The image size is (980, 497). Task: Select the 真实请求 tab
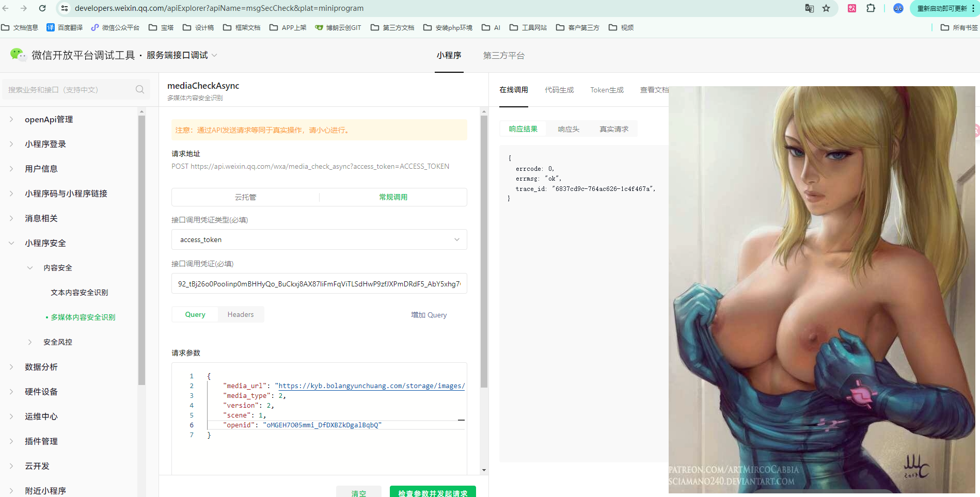(x=614, y=129)
